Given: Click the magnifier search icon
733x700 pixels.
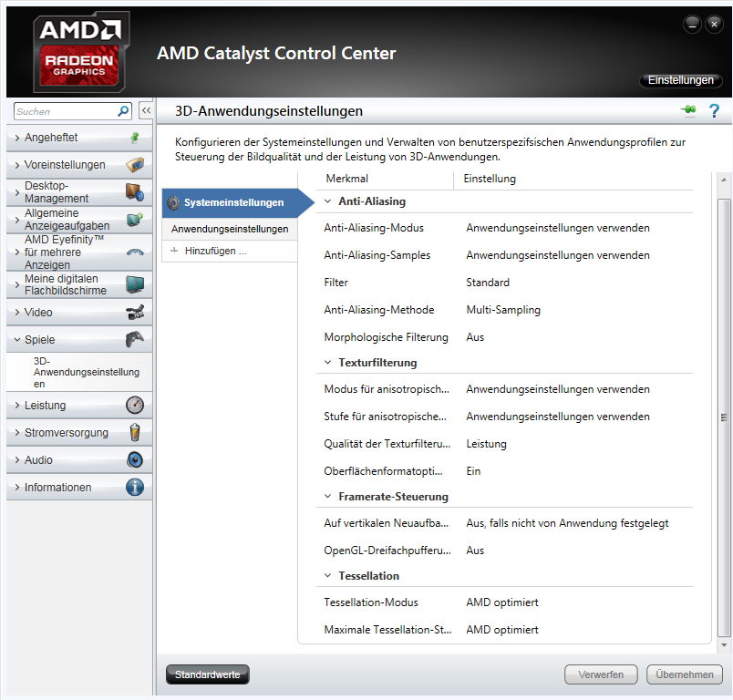Looking at the screenshot, I should [x=123, y=111].
